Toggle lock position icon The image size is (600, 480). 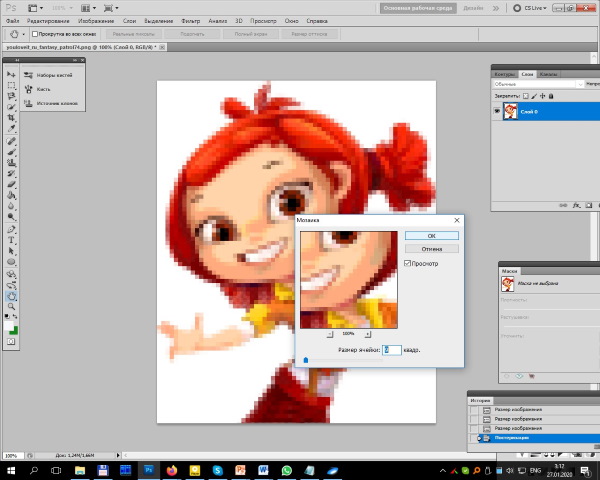coord(543,96)
